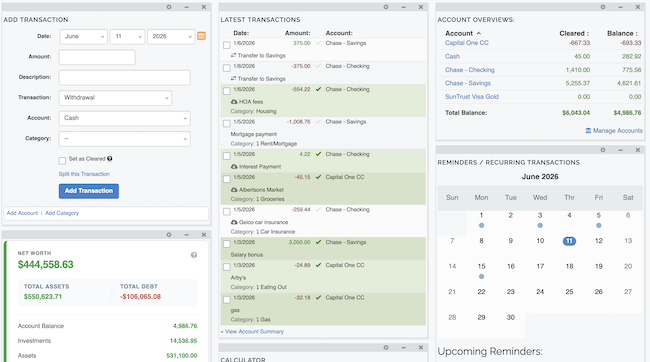Sort accounts by the Account column header
Viewport: 650px width, 362px height.
463,33
